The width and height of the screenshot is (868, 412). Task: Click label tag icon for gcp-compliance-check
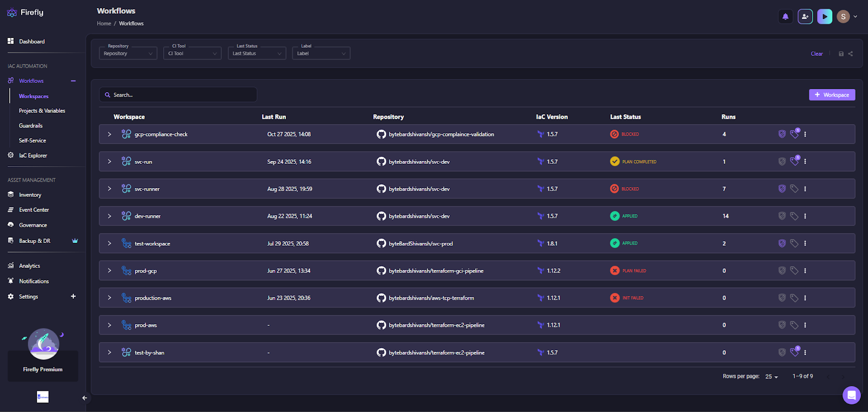point(794,134)
